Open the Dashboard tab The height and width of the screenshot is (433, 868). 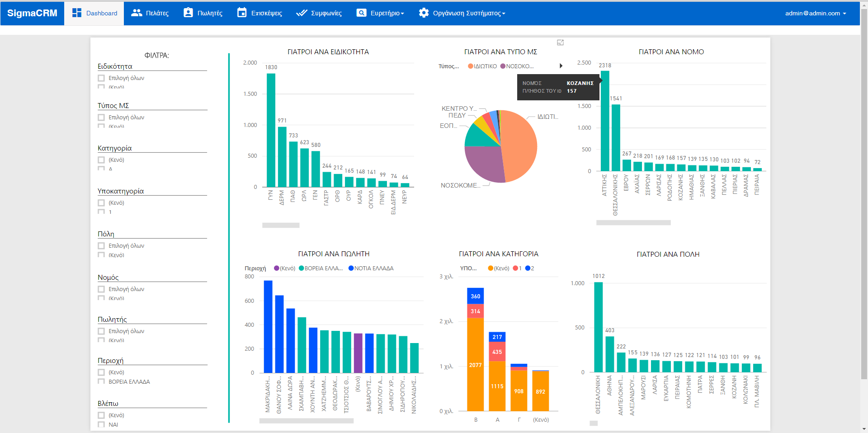pyautogui.click(x=94, y=13)
